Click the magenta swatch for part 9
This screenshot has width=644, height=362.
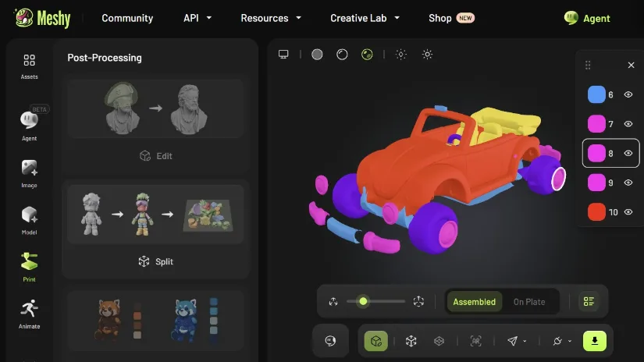point(596,183)
